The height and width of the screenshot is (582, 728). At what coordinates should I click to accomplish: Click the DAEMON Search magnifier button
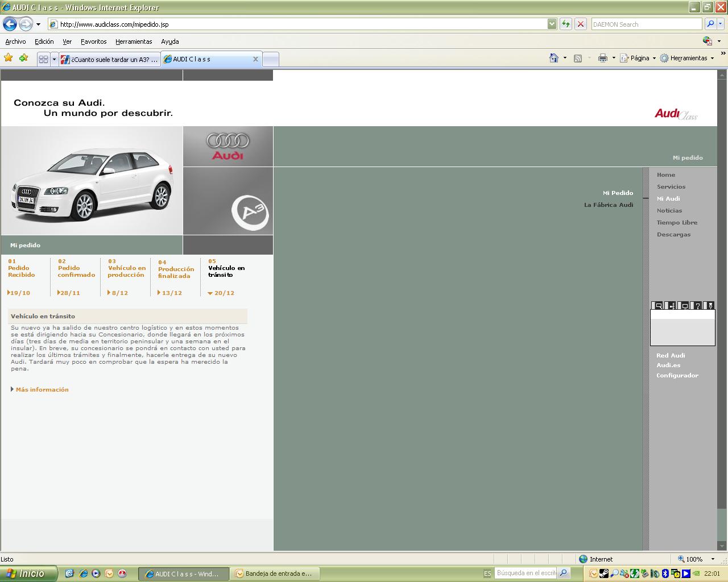pyautogui.click(x=710, y=24)
